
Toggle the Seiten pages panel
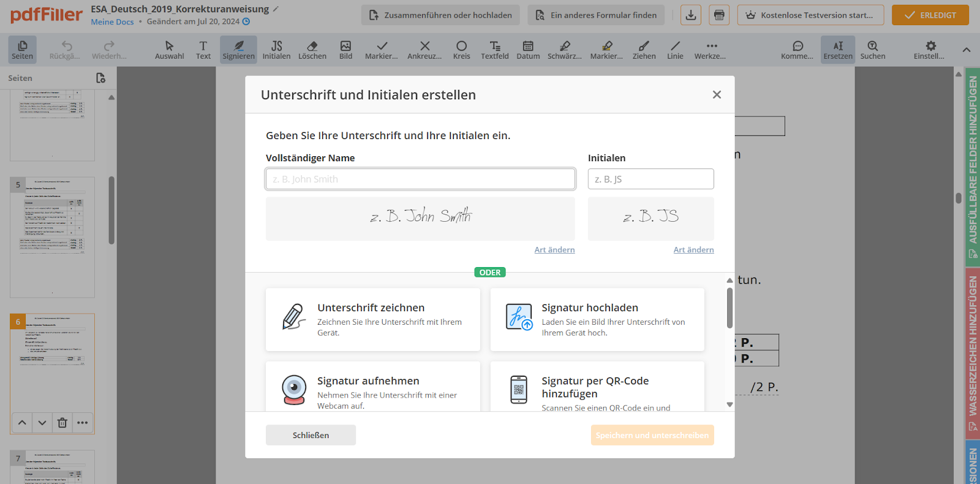coord(23,50)
